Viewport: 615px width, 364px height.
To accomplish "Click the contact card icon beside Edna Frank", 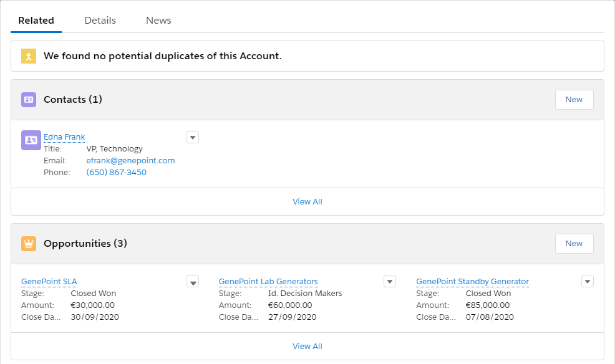I will [31, 140].
